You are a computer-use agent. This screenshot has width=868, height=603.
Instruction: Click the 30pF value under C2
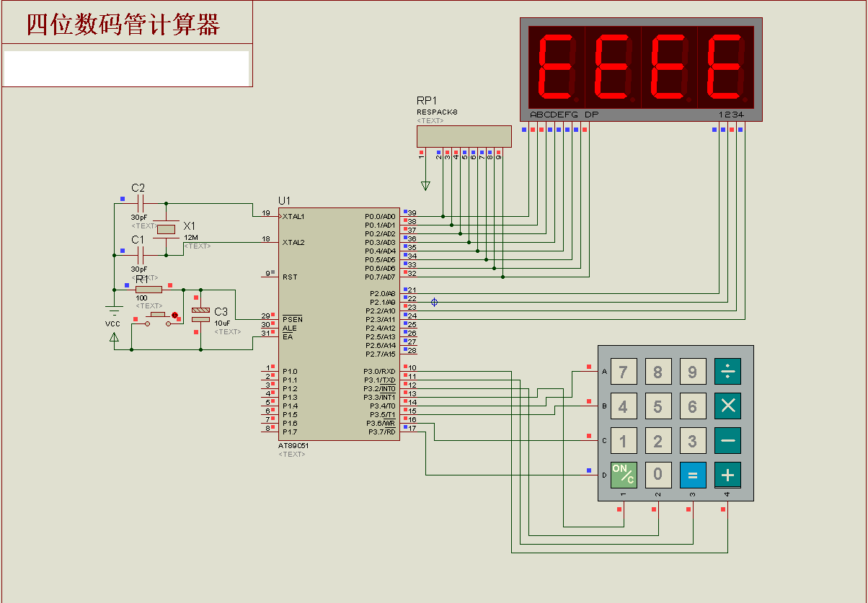pos(139,217)
